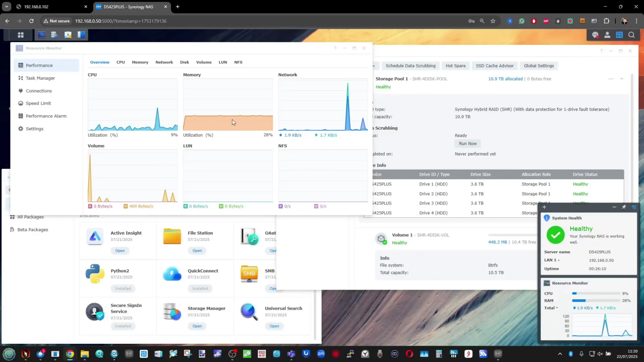The image size is (644, 362).
Task: Click the Active Insight package icon
Action: tap(95, 236)
